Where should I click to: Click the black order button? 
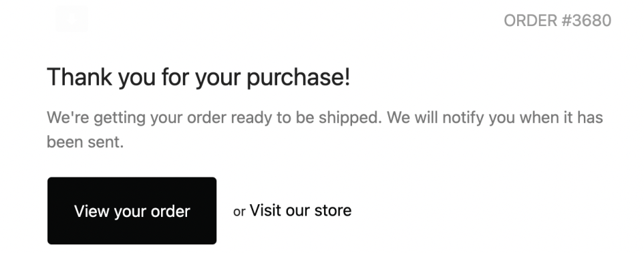pyautogui.click(x=132, y=211)
